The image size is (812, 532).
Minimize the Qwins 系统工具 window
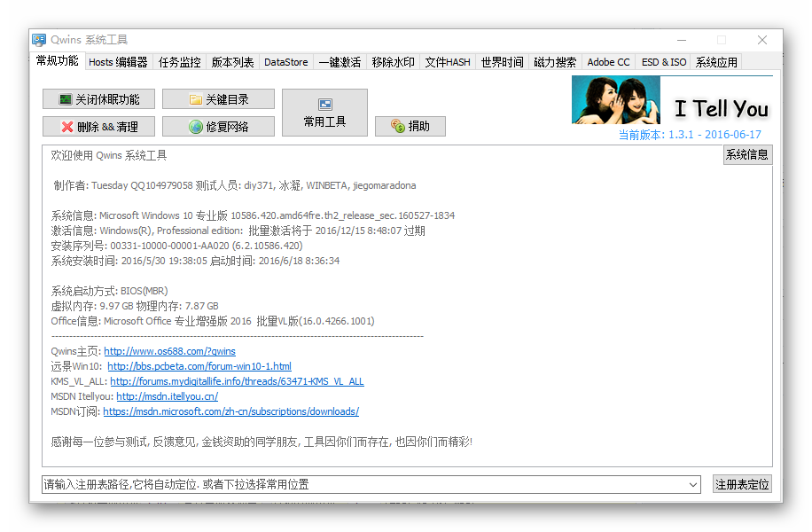point(682,40)
